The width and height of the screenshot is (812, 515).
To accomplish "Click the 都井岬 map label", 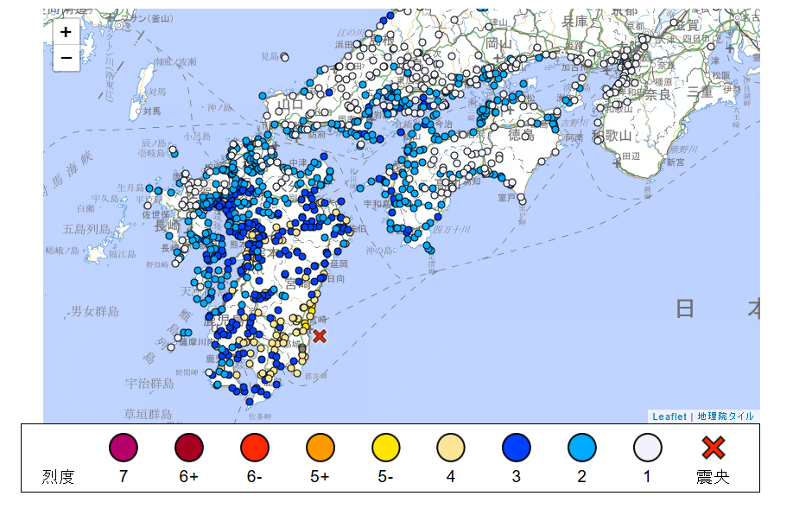I will pyautogui.click(x=316, y=377).
